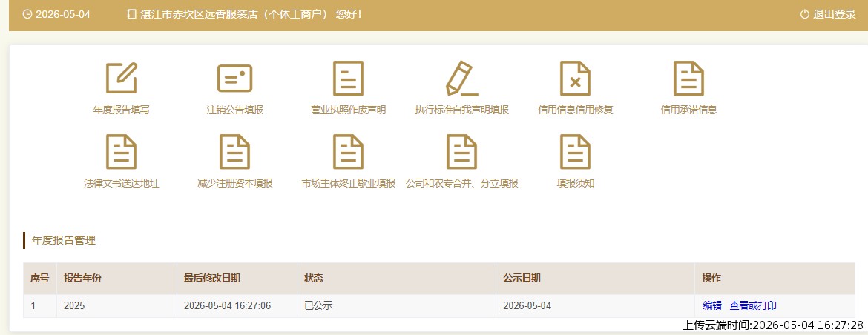This screenshot has width=868, height=335.
Task: Click the 序号 column header
Action: coord(40,279)
